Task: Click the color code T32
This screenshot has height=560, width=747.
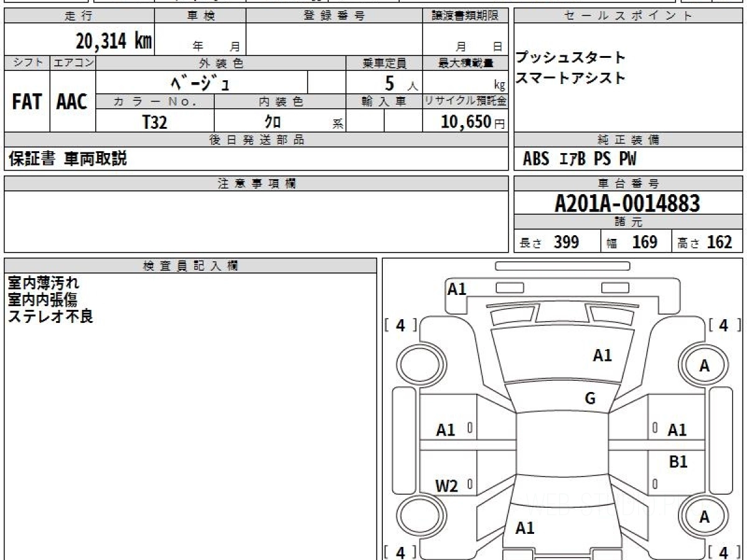Action: pos(155,122)
